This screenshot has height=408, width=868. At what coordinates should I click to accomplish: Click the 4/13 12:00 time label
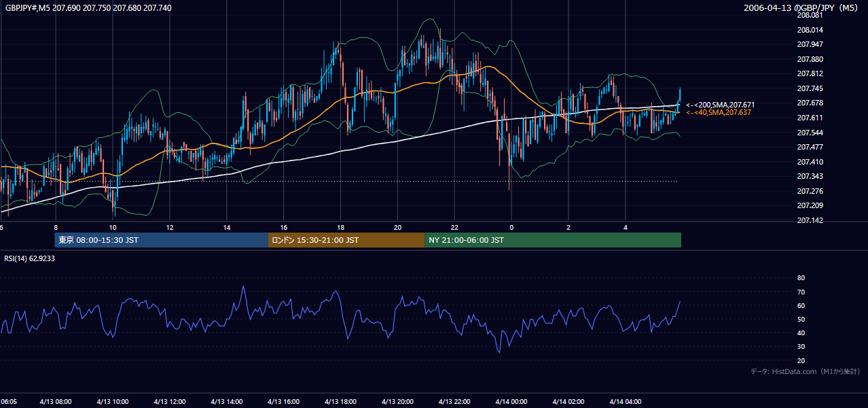point(170,401)
